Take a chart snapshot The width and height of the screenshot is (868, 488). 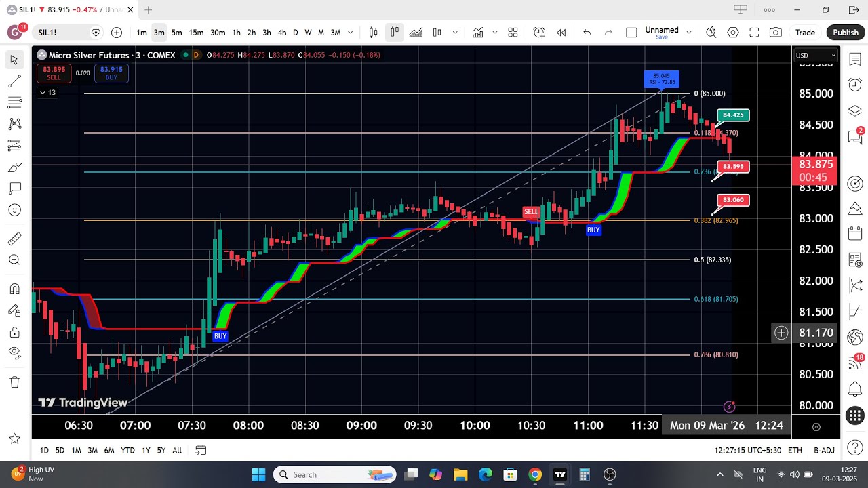point(776,33)
